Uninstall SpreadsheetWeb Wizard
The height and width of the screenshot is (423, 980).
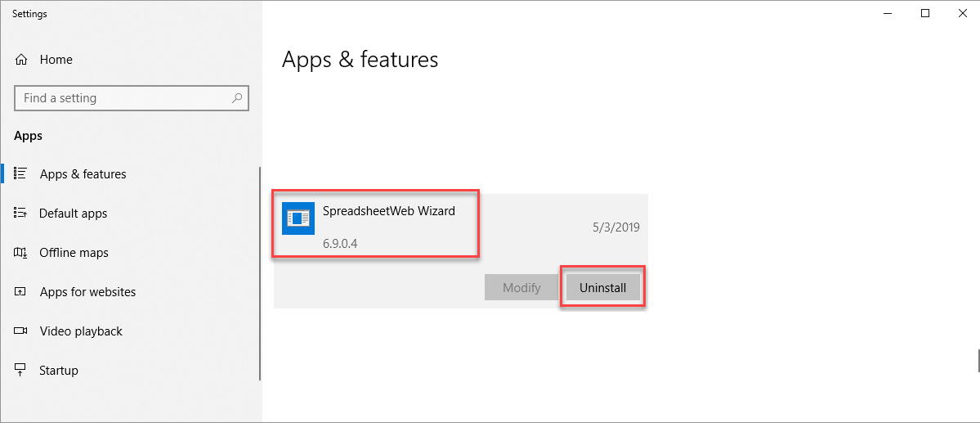(x=602, y=288)
